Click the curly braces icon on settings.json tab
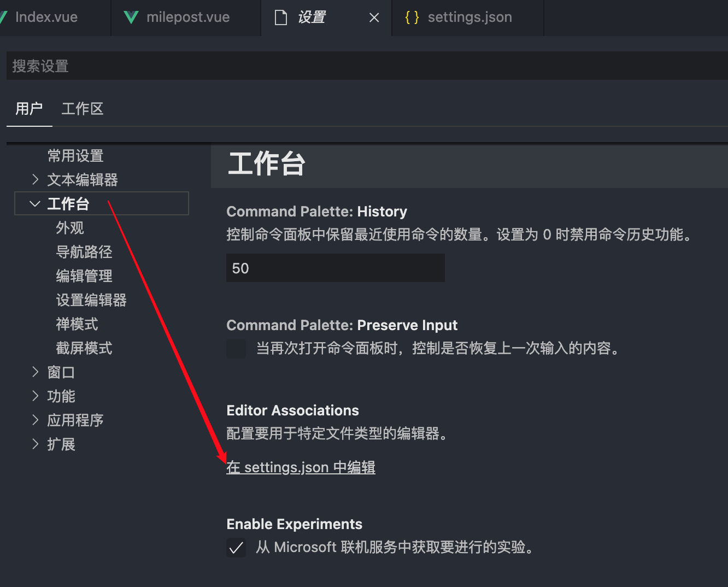The image size is (728, 587). pos(411,17)
